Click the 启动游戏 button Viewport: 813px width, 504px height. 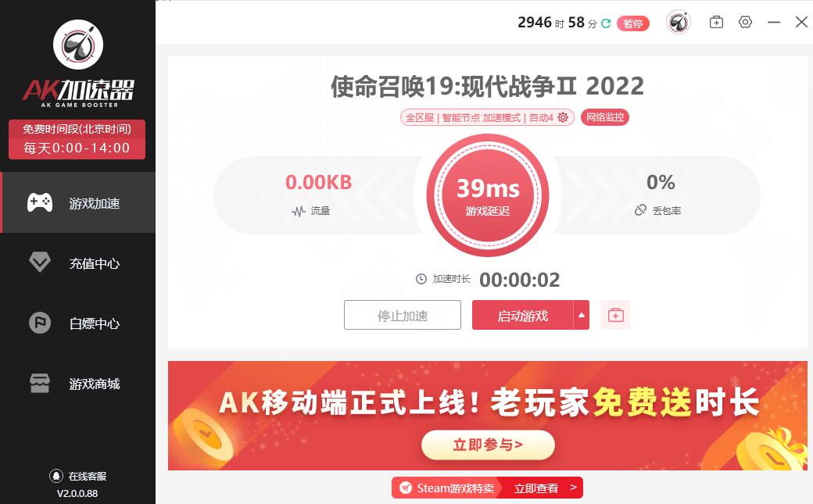523,315
